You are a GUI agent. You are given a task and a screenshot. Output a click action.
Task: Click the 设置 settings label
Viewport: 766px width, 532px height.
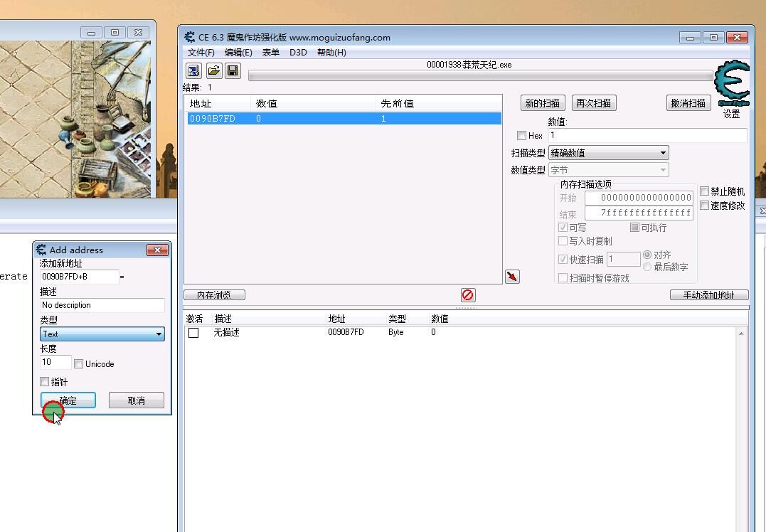tap(731, 114)
